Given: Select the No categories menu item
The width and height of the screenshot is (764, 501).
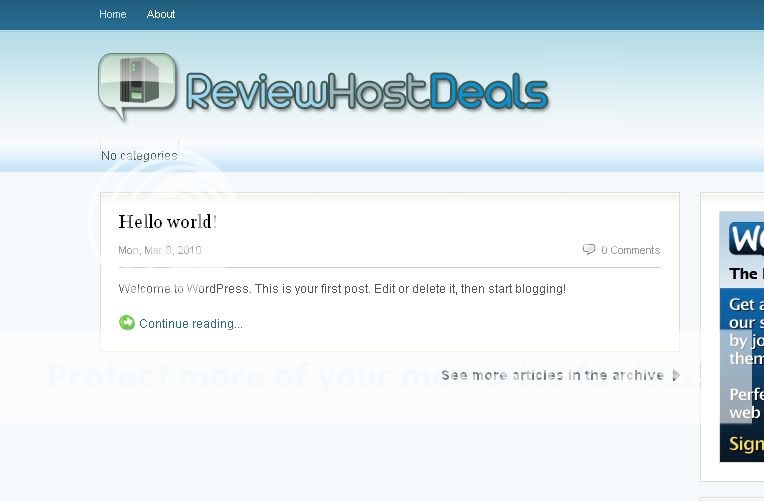Looking at the screenshot, I should pyautogui.click(x=139, y=155).
